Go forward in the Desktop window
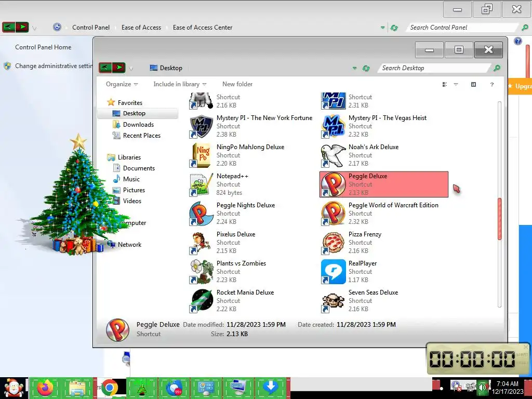This screenshot has width=532, height=399. 118,68
